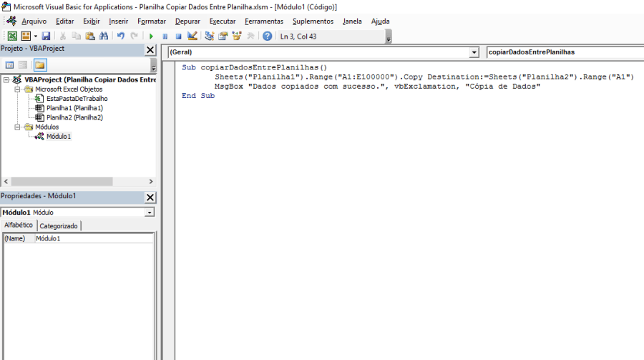Click the View Code icon in Project panel
Image resolution: width=644 pixels, height=360 pixels.
pos(9,65)
